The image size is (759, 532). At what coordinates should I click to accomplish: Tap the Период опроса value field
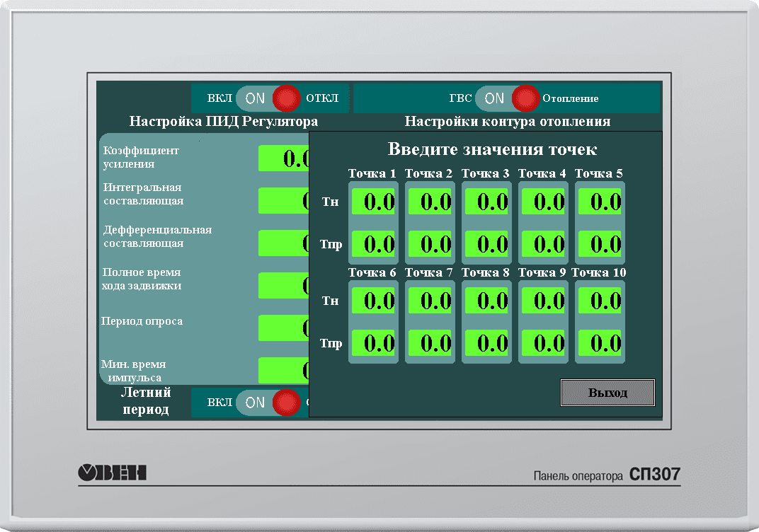[283, 328]
